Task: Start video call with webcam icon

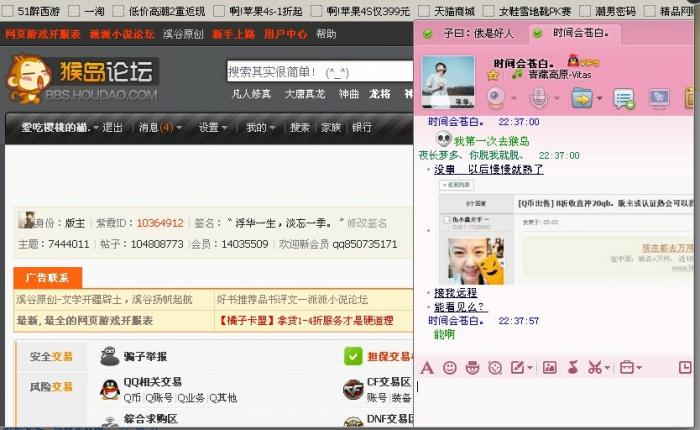Action: (x=496, y=99)
